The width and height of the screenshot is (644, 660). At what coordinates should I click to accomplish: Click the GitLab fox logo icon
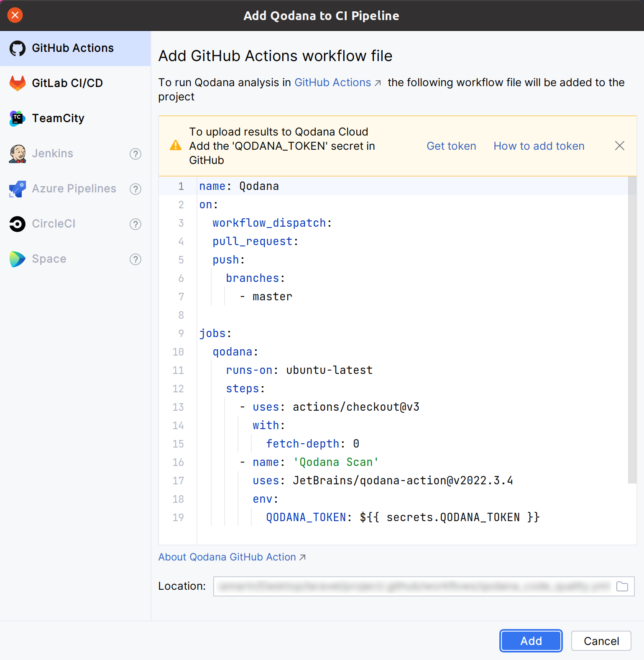[18, 83]
